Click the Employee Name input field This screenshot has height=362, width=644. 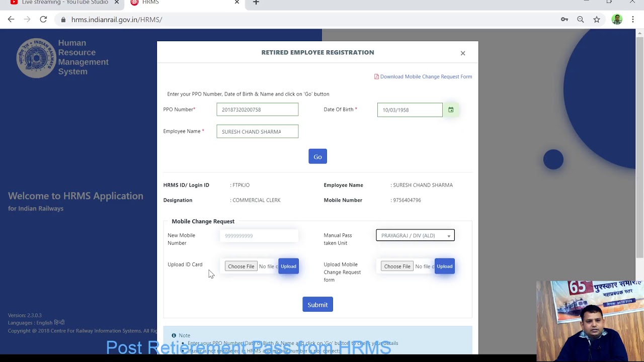click(257, 132)
